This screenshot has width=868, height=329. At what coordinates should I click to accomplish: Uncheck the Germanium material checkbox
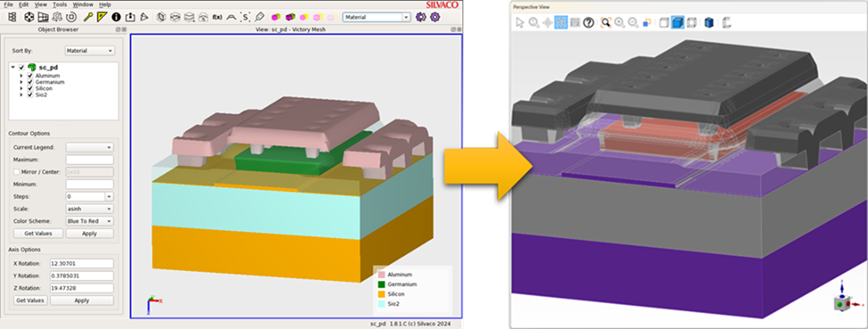click(x=30, y=82)
